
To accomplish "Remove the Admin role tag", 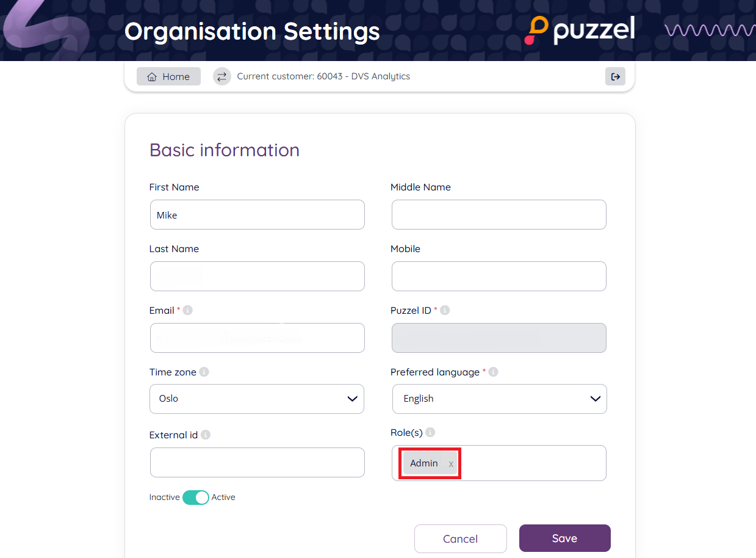I will click(x=451, y=464).
